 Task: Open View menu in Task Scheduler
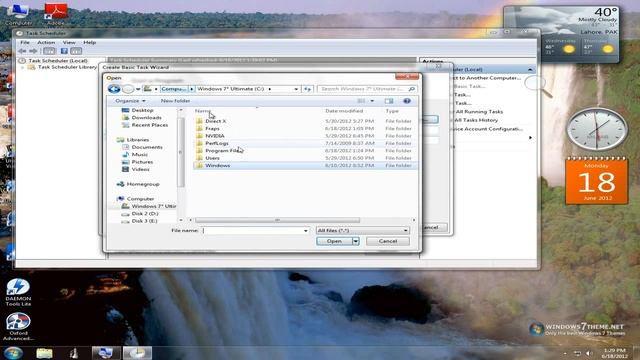[x=69, y=42]
